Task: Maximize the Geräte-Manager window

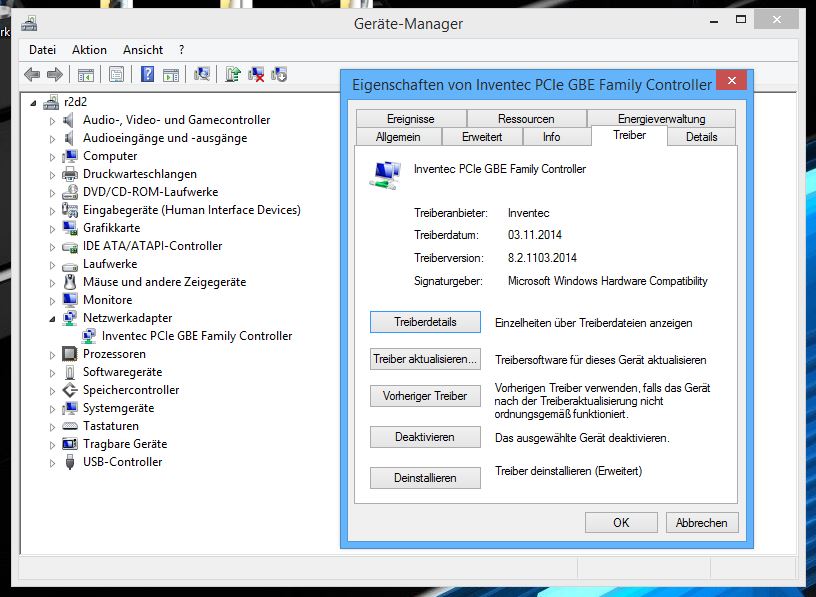Action: click(x=741, y=20)
